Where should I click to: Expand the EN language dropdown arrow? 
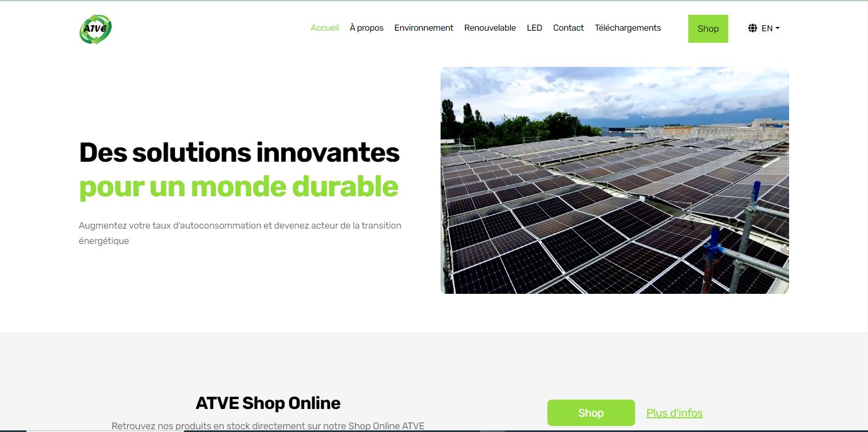pyautogui.click(x=778, y=28)
